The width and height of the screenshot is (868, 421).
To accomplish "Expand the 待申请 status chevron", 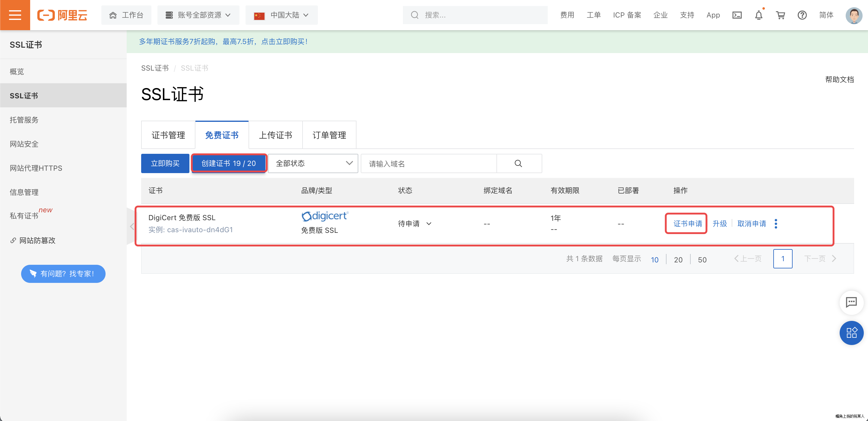I will [429, 224].
